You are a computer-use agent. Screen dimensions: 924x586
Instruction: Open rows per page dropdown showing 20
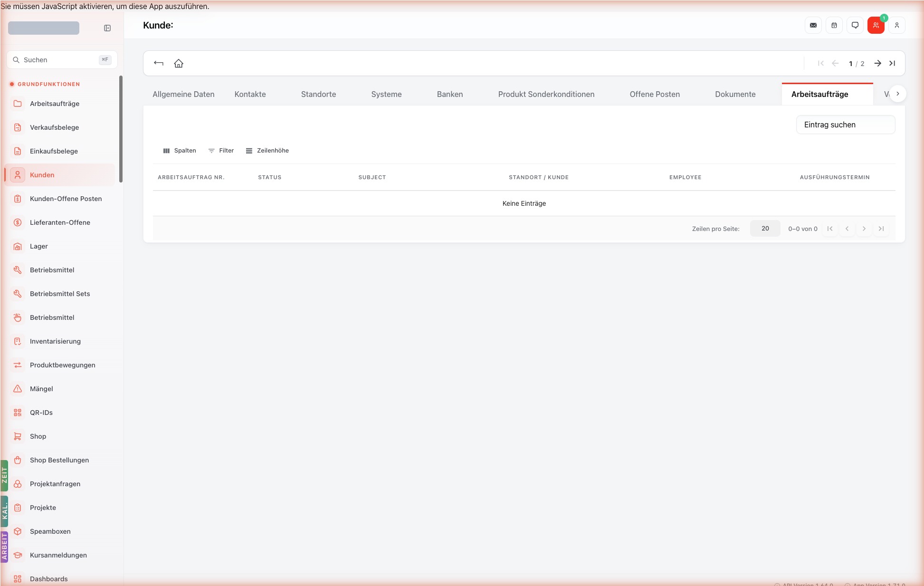765,229
